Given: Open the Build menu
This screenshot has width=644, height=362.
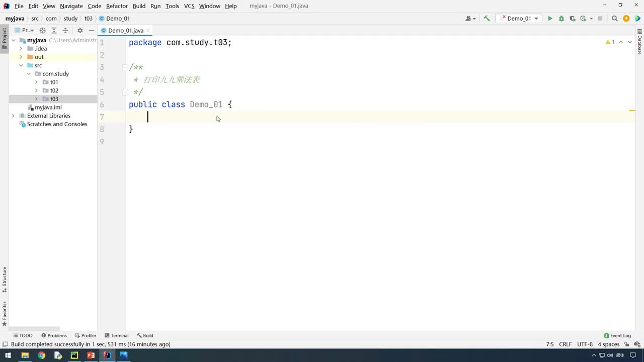Looking at the screenshot, I should 139,6.
